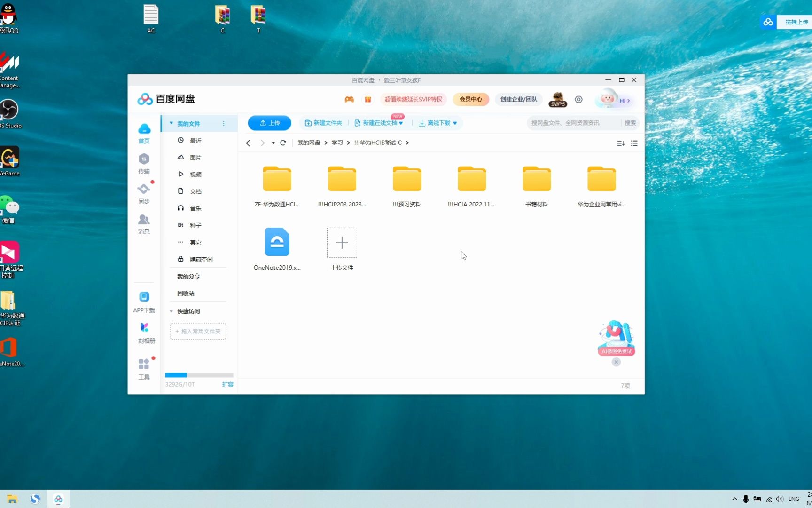Open APP下载 in the sidebar
This screenshot has width=812, height=508.
(x=144, y=302)
